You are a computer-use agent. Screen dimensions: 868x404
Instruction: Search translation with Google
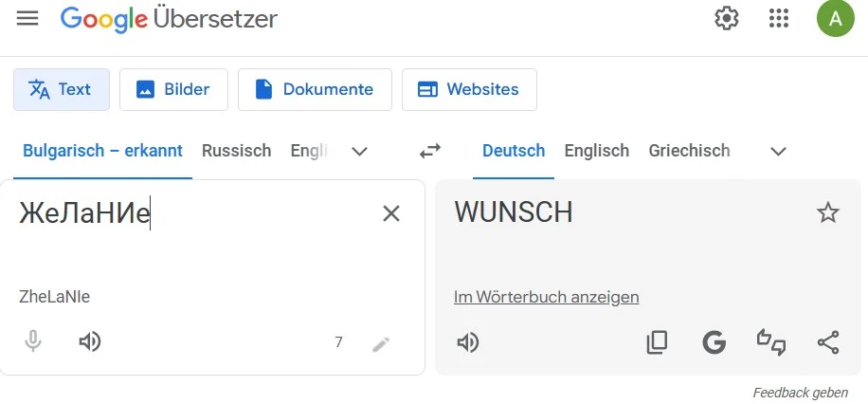714,342
